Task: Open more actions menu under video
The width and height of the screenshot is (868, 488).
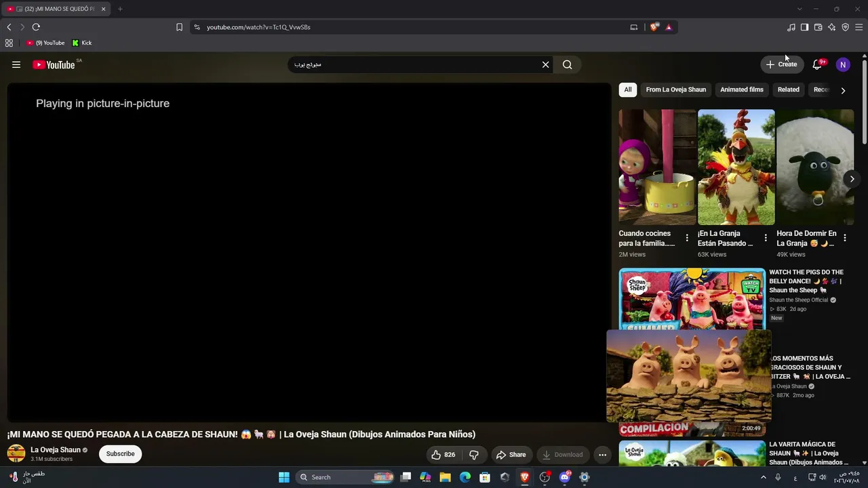Action: tap(602, 455)
